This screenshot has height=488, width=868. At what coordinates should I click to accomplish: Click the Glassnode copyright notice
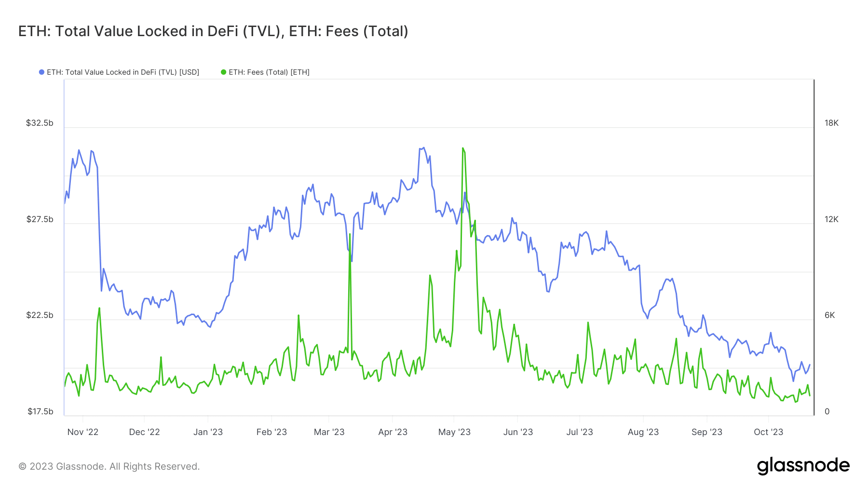[109, 466]
